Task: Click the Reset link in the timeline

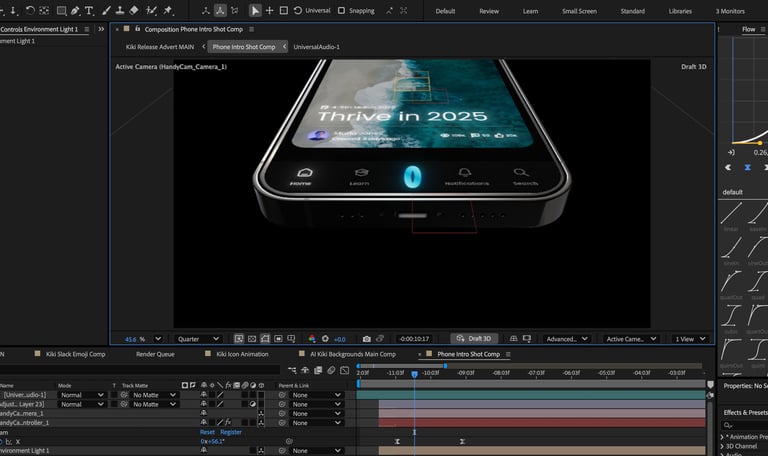Action: coord(207,432)
